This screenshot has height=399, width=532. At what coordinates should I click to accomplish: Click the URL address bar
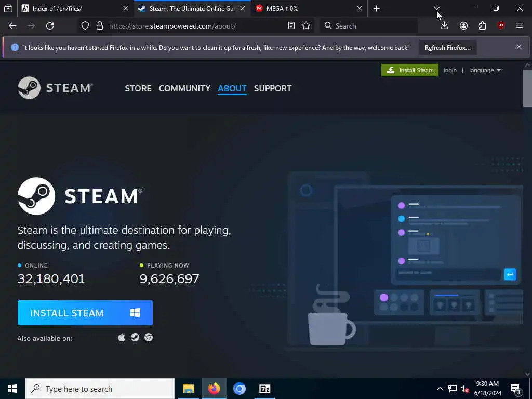click(195, 26)
